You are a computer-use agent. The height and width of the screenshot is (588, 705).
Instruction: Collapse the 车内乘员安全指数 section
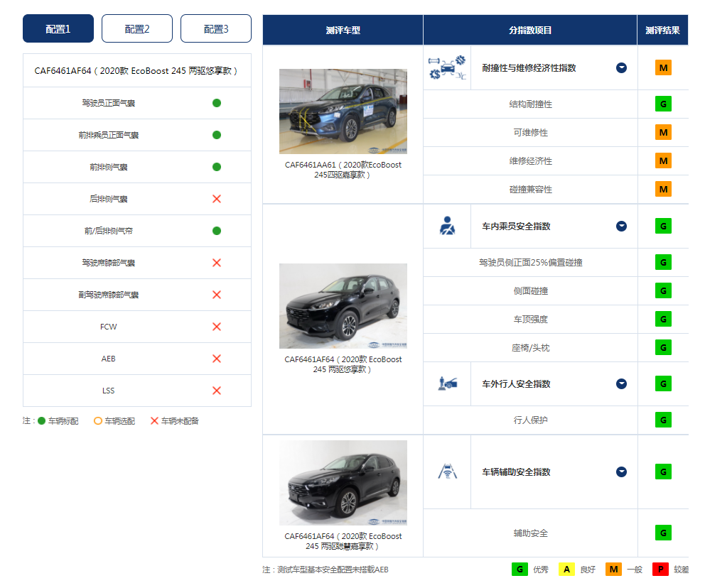point(621,226)
